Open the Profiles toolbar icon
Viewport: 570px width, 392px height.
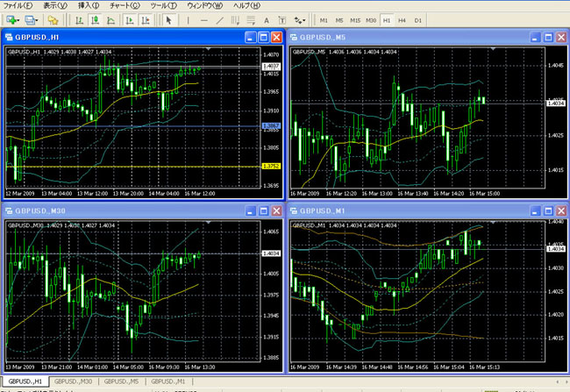tap(29, 19)
